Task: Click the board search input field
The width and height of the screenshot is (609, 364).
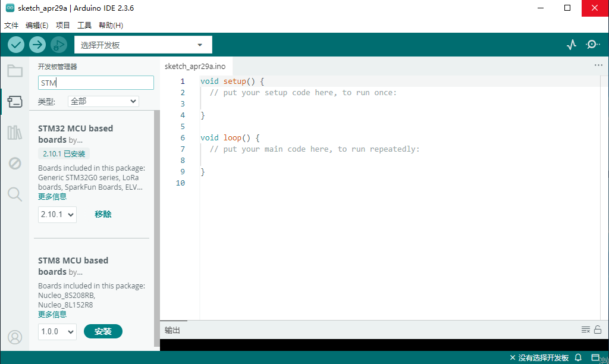Action: click(x=96, y=83)
